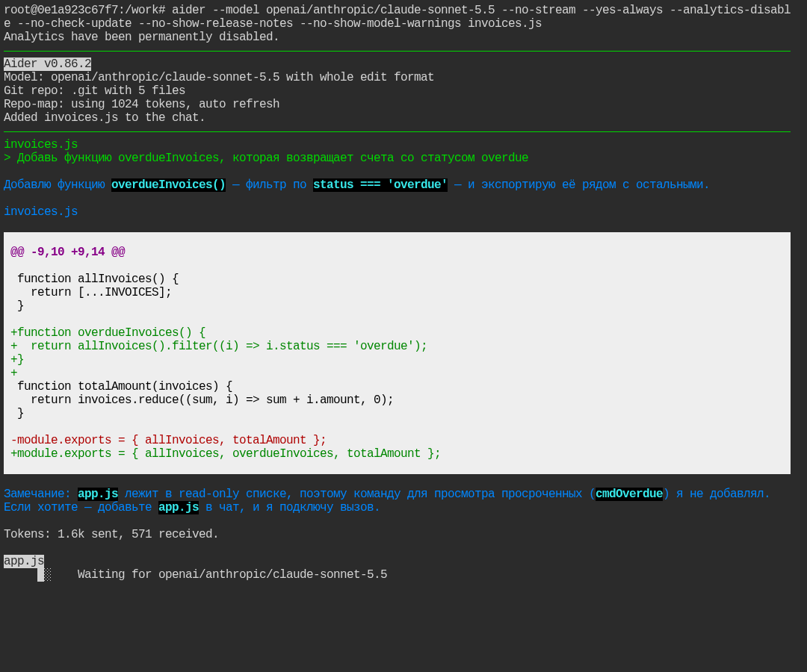The image size is (807, 672).
Task: Click the highlighted 'cmdOverdue' code span
Action: pyautogui.click(x=629, y=494)
